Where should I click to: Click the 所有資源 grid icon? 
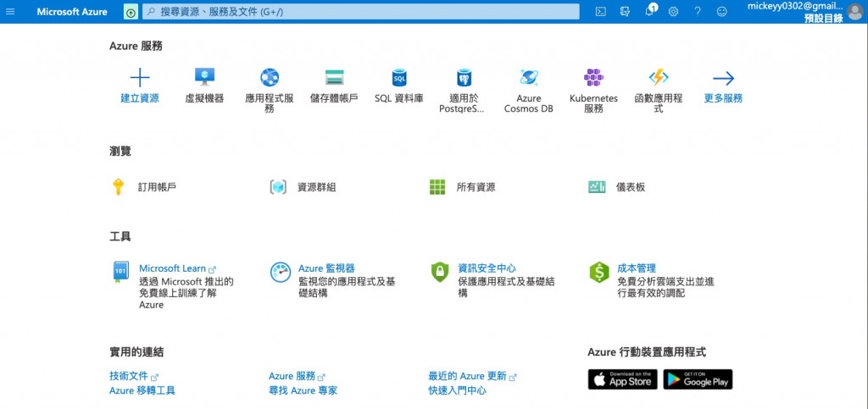[437, 187]
